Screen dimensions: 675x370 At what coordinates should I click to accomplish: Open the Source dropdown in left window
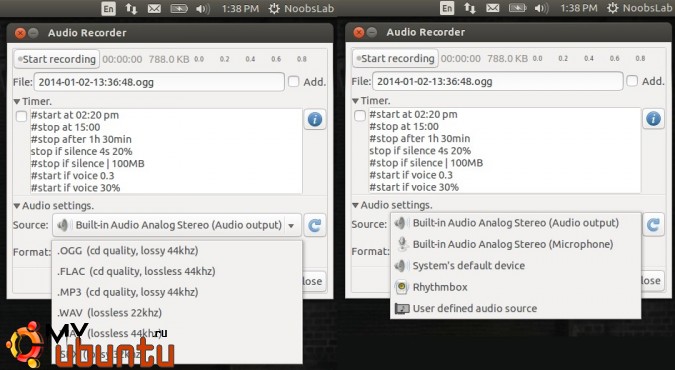[x=177, y=225]
